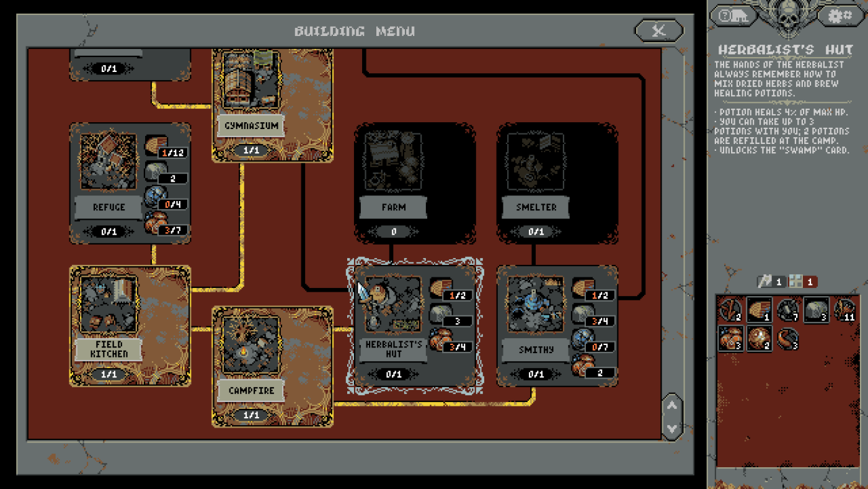The height and width of the screenshot is (489, 868).
Task: Switch to the axe tools tab
Action: (x=772, y=282)
